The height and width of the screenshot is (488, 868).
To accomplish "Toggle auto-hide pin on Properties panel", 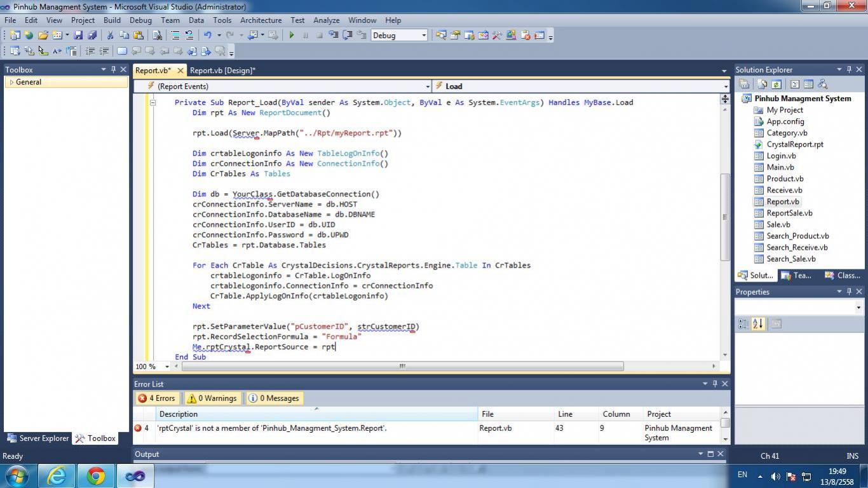I will pos(848,292).
